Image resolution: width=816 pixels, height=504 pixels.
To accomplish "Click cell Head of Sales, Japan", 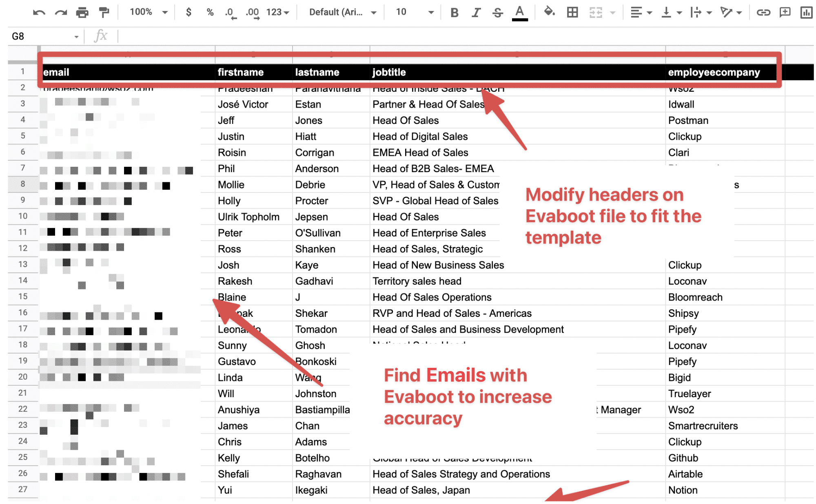I will point(518,490).
